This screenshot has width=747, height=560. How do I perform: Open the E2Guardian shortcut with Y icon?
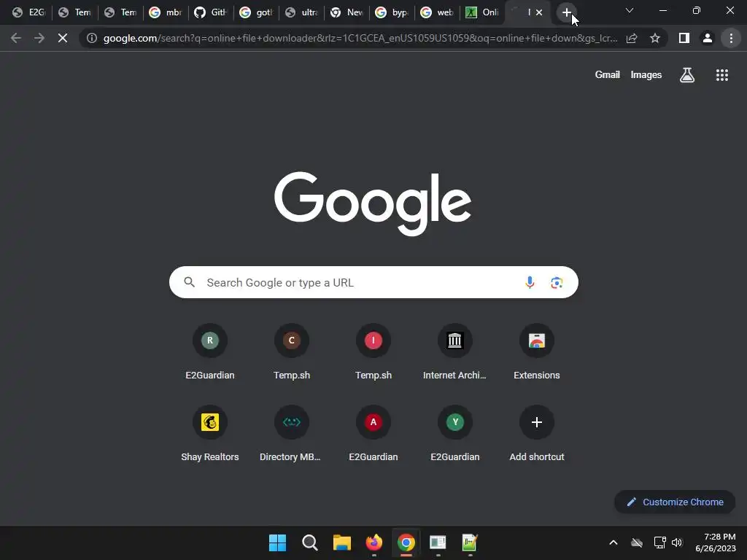tap(455, 434)
